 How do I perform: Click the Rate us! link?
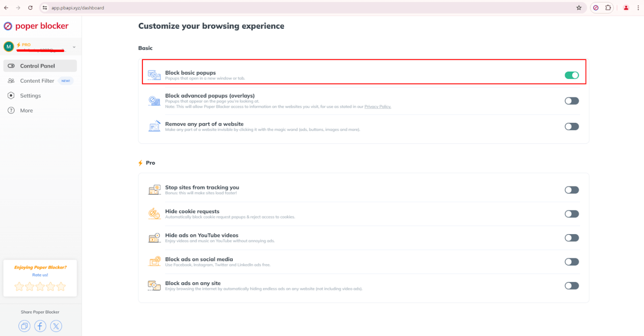point(40,275)
